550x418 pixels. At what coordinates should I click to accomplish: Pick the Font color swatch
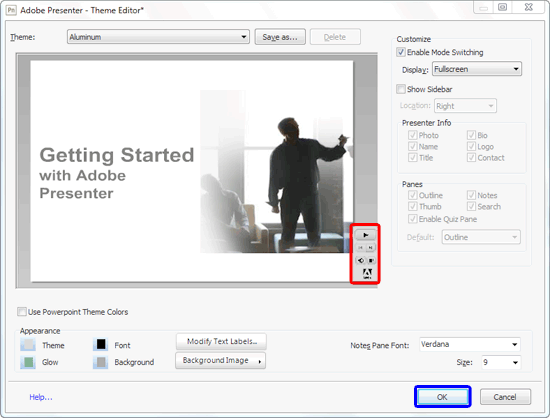pyautogui.click(x=101, y=345)
